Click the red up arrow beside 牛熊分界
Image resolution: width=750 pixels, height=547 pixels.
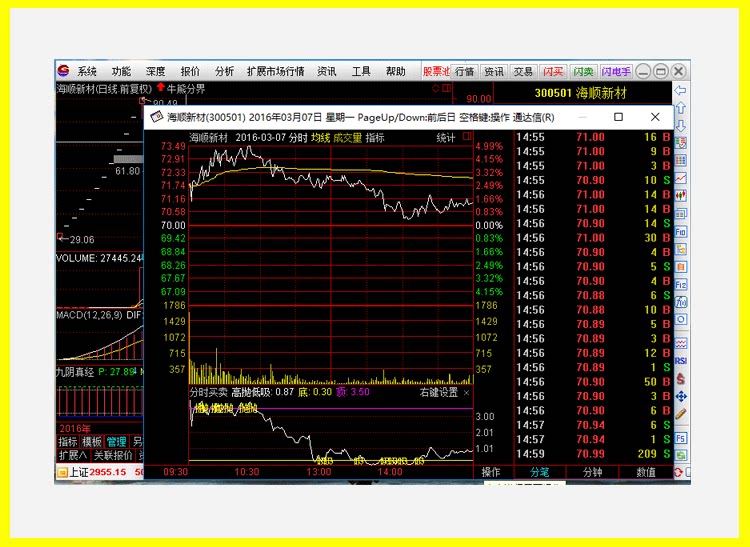tap(160, 87)
